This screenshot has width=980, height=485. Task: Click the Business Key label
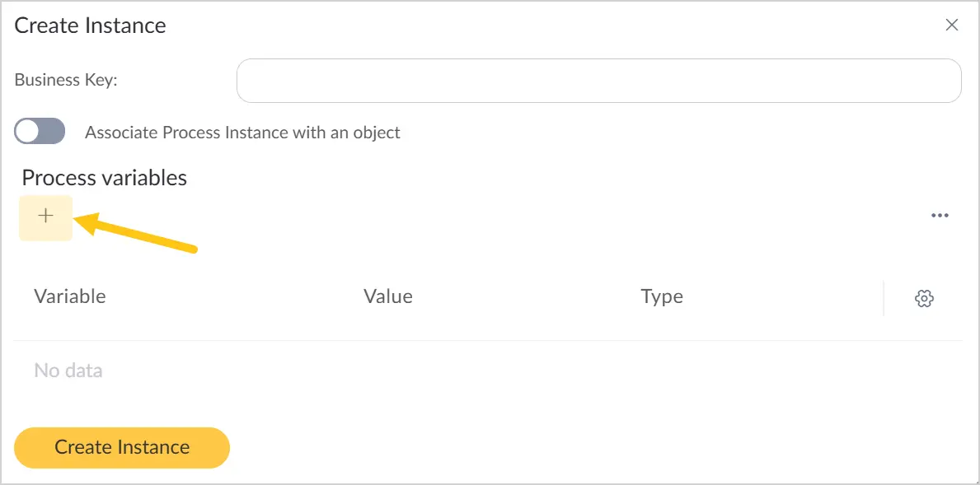point(66,81)
